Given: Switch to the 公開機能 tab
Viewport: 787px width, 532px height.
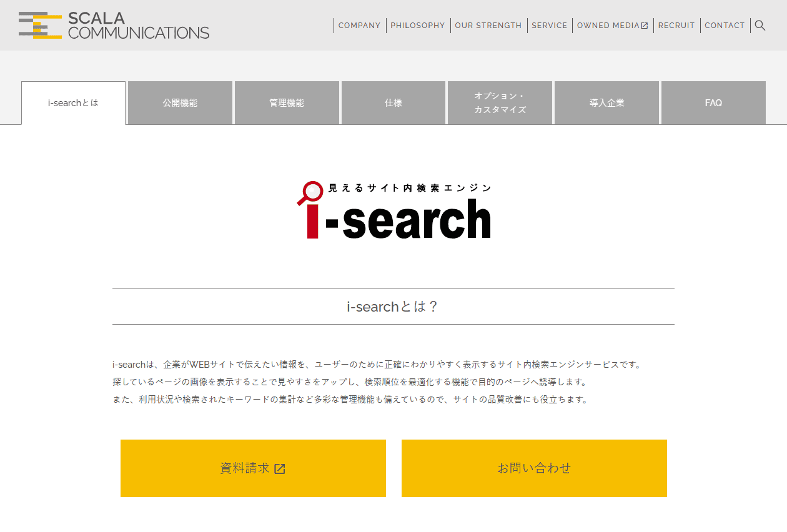Looking at the screenshot, I should [180, 103].
